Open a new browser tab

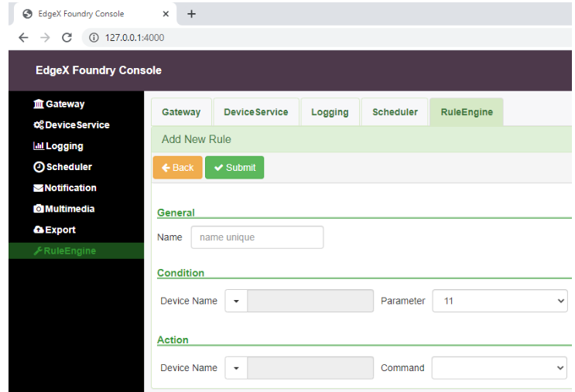(192, 14)
